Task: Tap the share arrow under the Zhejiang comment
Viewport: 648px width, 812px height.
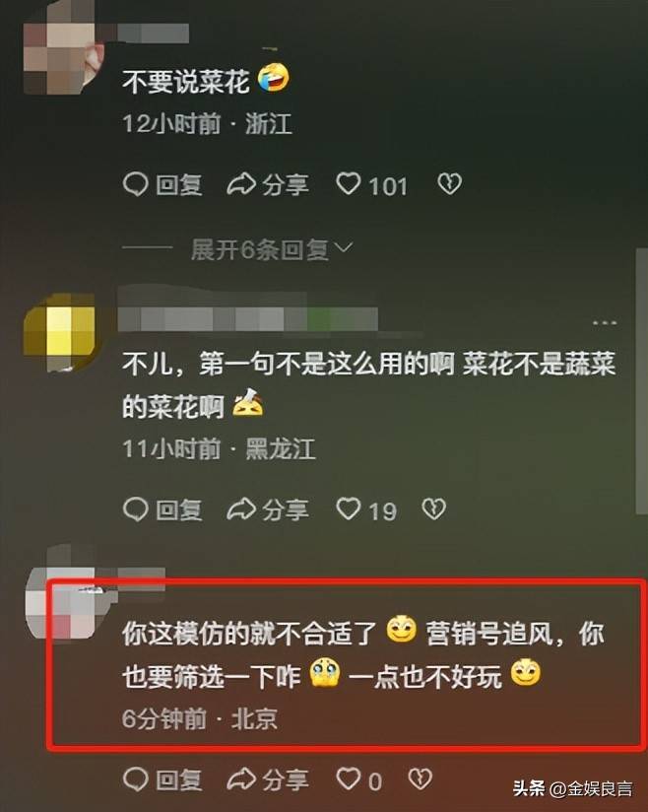Action: tap(241, 184)
